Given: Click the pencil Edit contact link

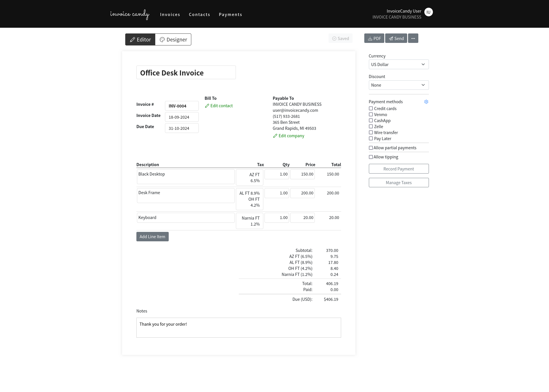Looking at the screenshot, I should (219, 106).
